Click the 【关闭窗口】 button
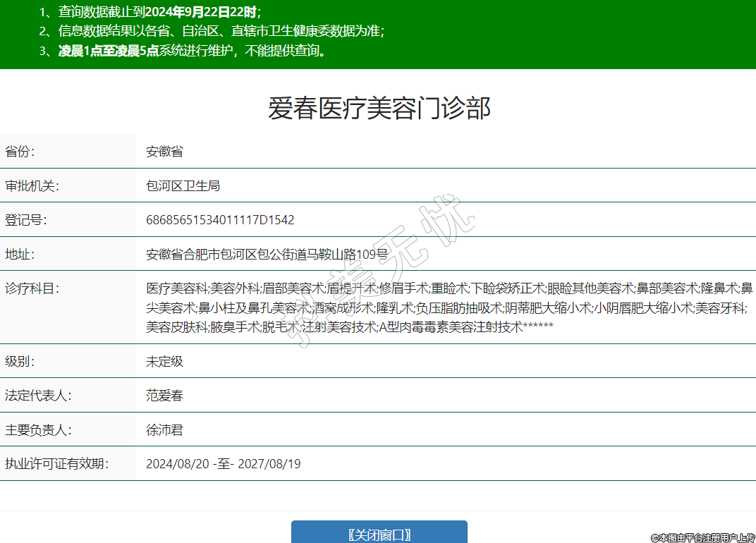 tap(379, 534)
